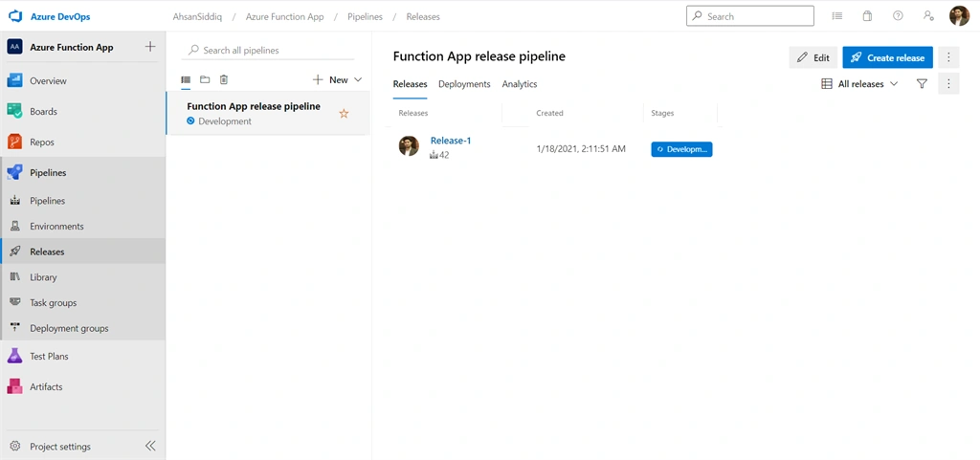Switch to the Deployments tab
The width and height of the screenshot is (980, 460).
[x=464, y=84]
